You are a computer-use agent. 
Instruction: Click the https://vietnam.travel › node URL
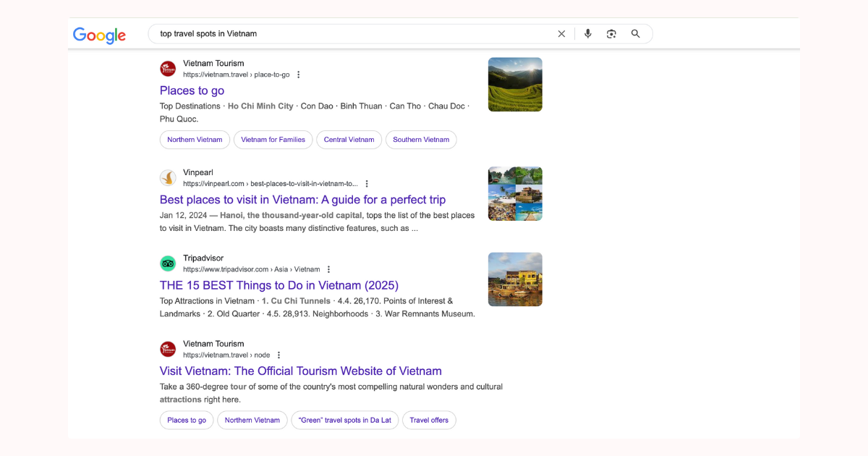point(226,355)
